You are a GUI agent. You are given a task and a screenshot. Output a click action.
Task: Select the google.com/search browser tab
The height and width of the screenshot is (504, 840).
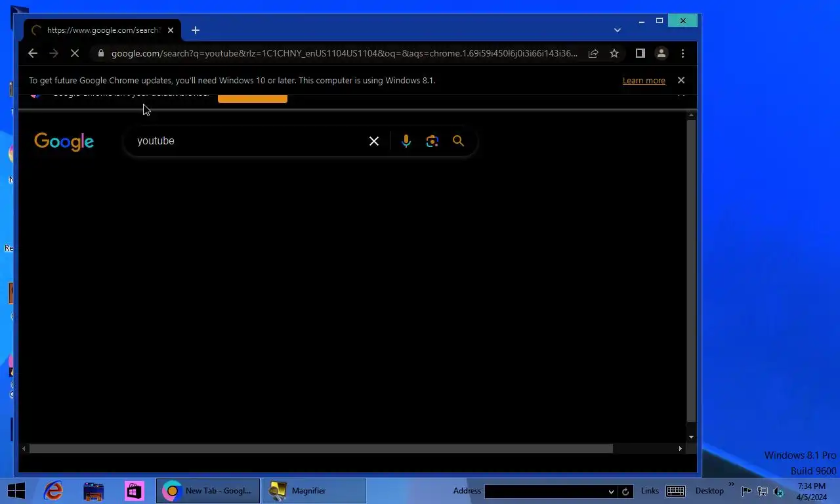pyautogui.click(x=103, y=30)
